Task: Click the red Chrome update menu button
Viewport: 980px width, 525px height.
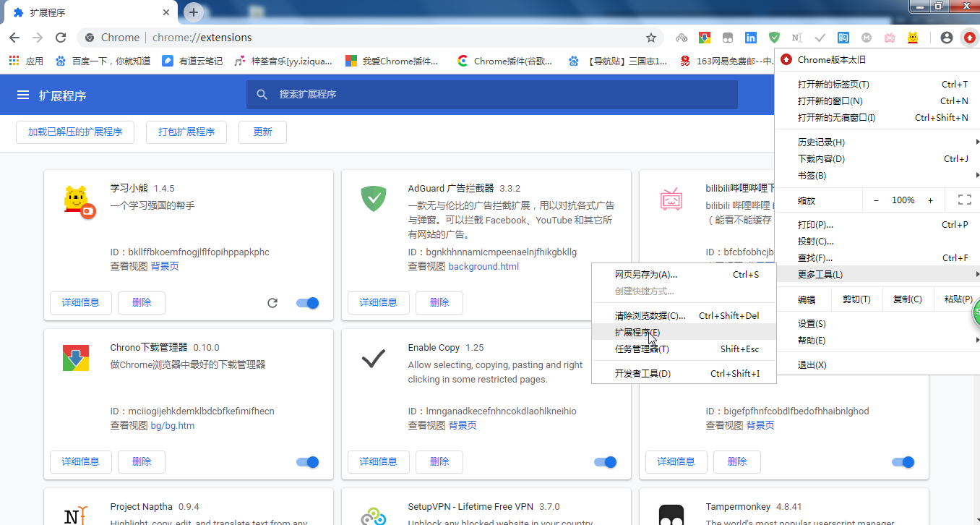Action: point(969,38)
